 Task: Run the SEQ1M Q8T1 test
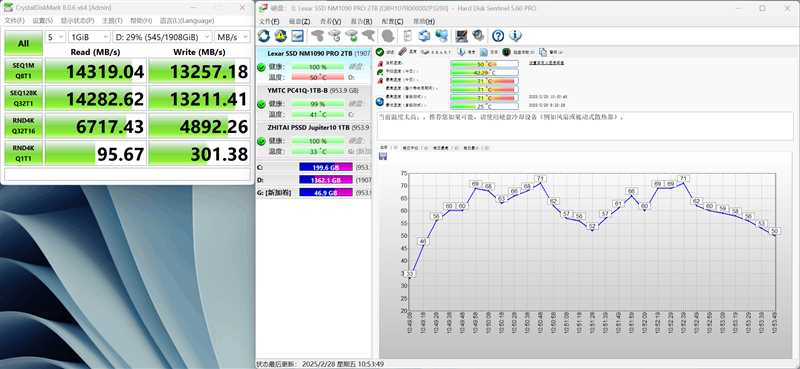click(x=23, y=70)
